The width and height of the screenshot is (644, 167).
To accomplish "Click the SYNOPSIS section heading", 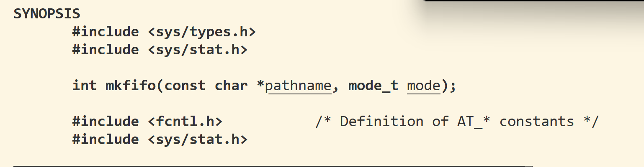I will (46, 14).
